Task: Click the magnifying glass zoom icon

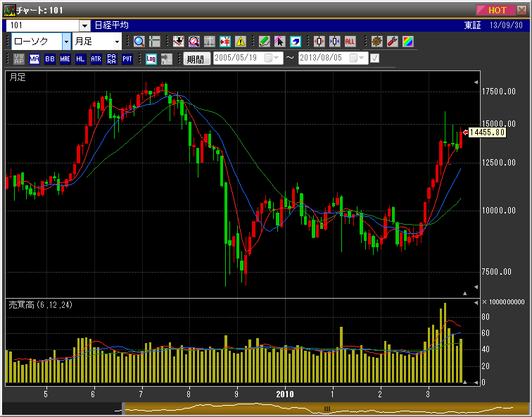Action: [139, 42]
